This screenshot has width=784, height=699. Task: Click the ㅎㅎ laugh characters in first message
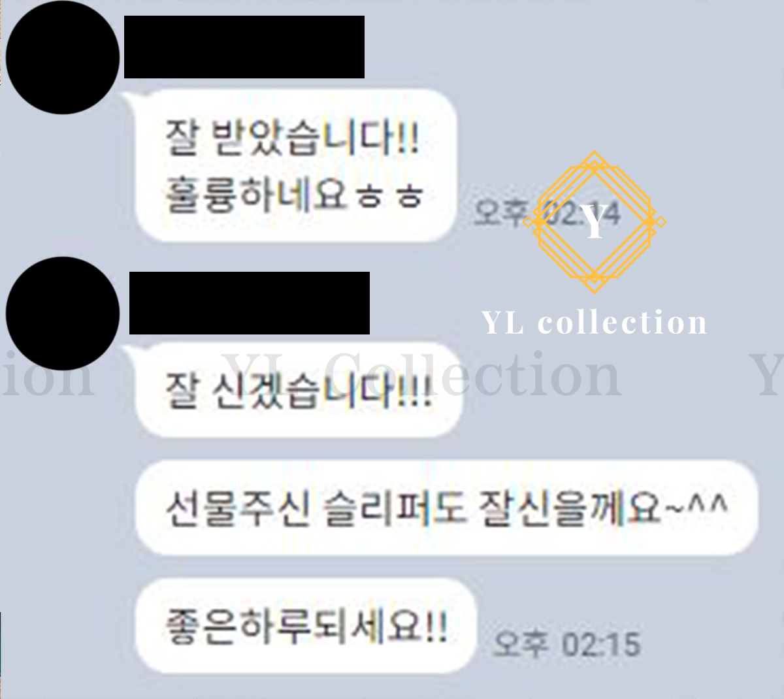(390, 196)
